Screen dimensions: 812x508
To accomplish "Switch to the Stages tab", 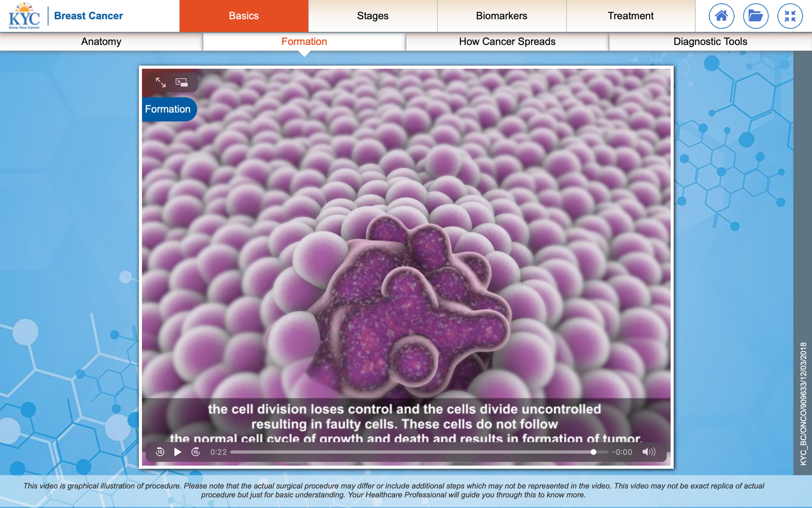I will point(373,16).
